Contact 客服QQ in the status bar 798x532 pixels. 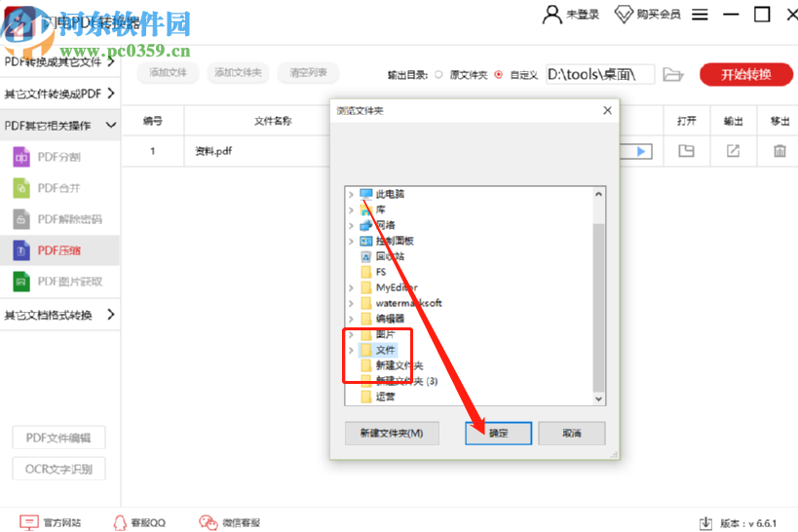tap(139, 523)
